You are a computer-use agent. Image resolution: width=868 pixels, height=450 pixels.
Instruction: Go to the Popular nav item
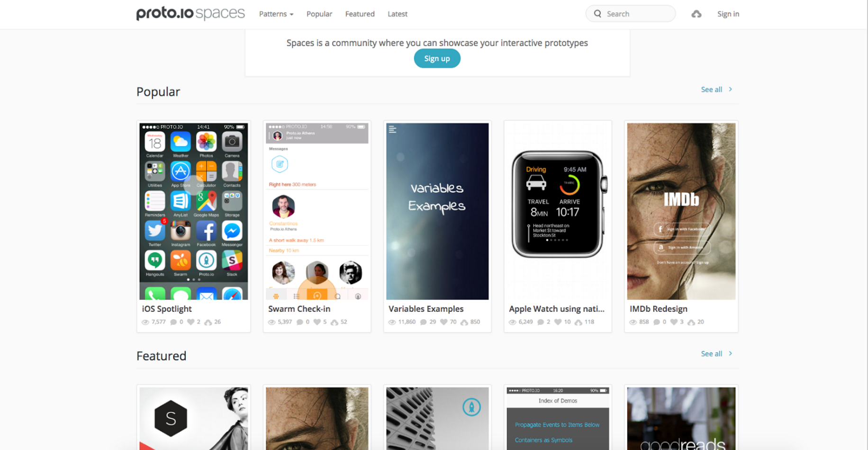319,14
